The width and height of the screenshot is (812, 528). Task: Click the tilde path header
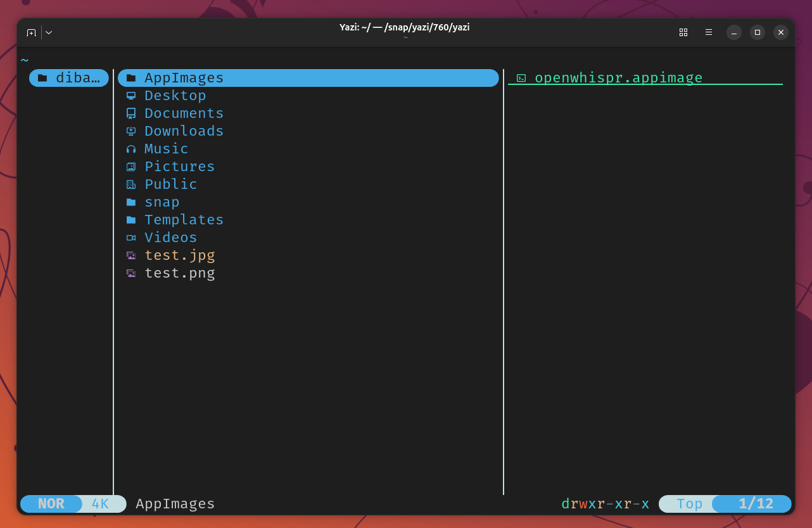(25, 60)
